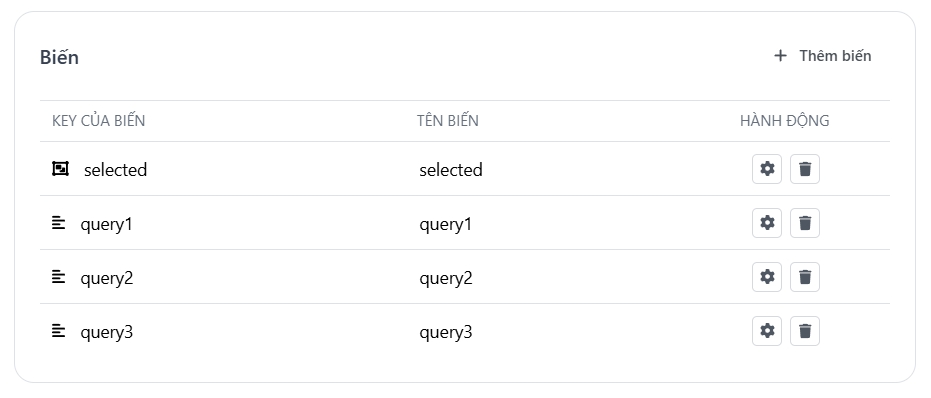Image resolution: width=931 pixels, height=398 pixels.
Task: Click the text-lines icon beside query2 key
Action: pos(58,277)
